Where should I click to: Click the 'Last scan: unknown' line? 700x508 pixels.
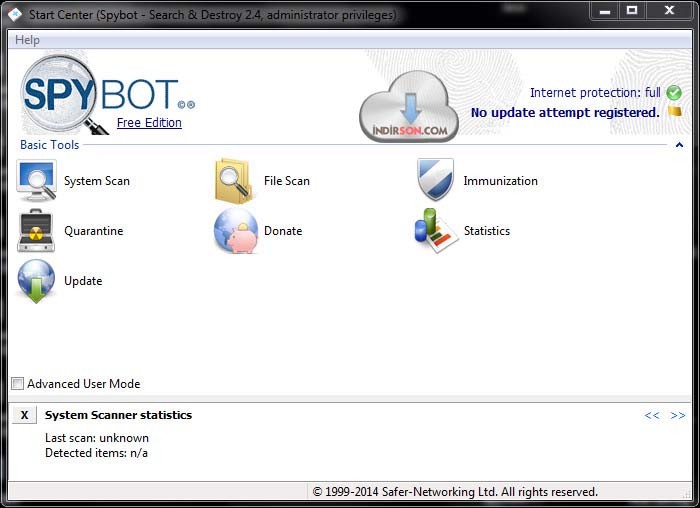pyautogui.click(x=97, y=438)
